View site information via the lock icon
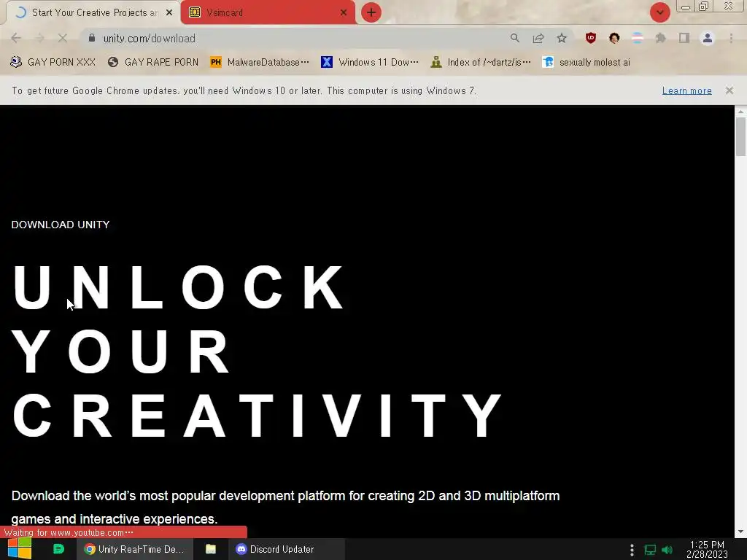The width and height of the screenshot is (747, 560). pyautogui.click(x=92, y=38)
